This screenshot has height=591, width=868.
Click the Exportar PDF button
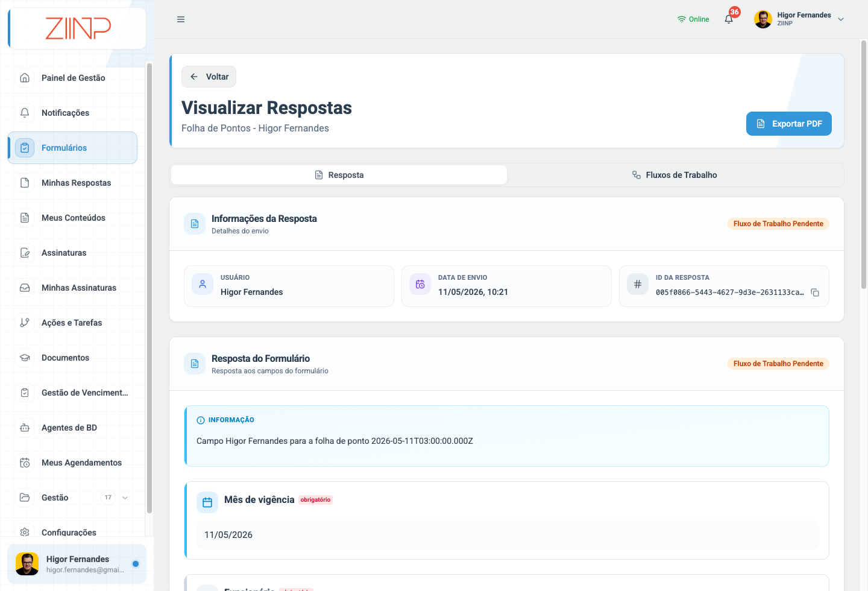click(789, 124)
